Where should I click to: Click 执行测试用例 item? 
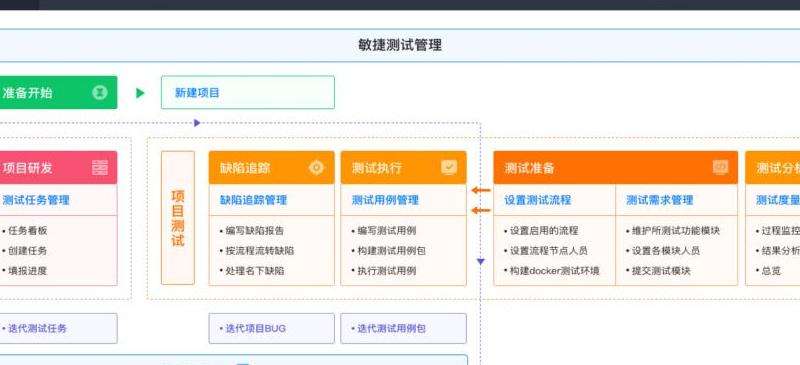tap(387, 271)
